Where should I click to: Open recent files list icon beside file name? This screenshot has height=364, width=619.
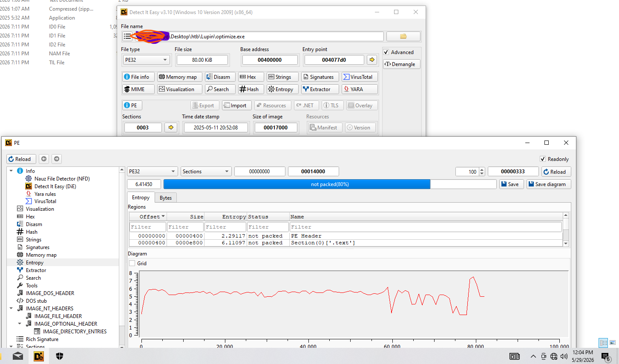pos(127,37)
